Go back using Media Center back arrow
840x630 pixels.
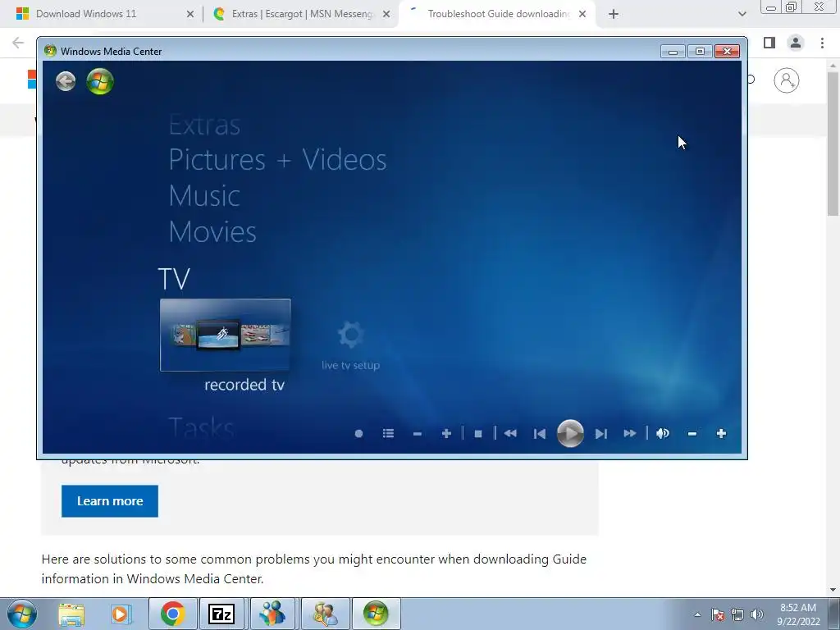pyautogui.click(x=66, y=81)
